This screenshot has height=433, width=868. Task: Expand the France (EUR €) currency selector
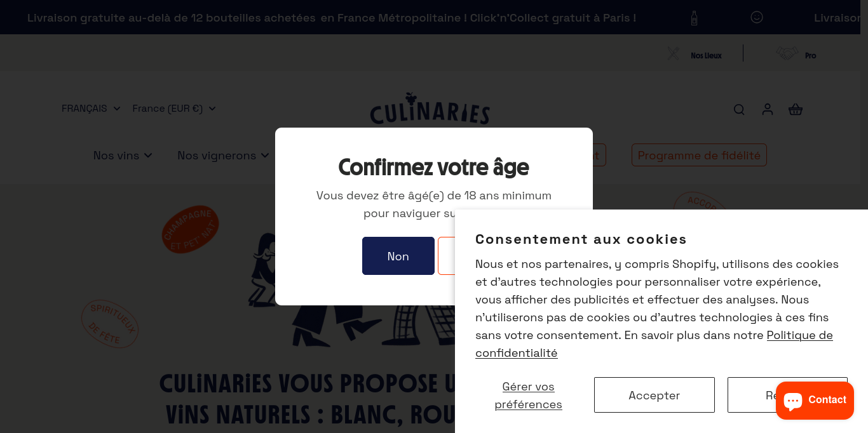pyautogui.click(x=173, y=108)
